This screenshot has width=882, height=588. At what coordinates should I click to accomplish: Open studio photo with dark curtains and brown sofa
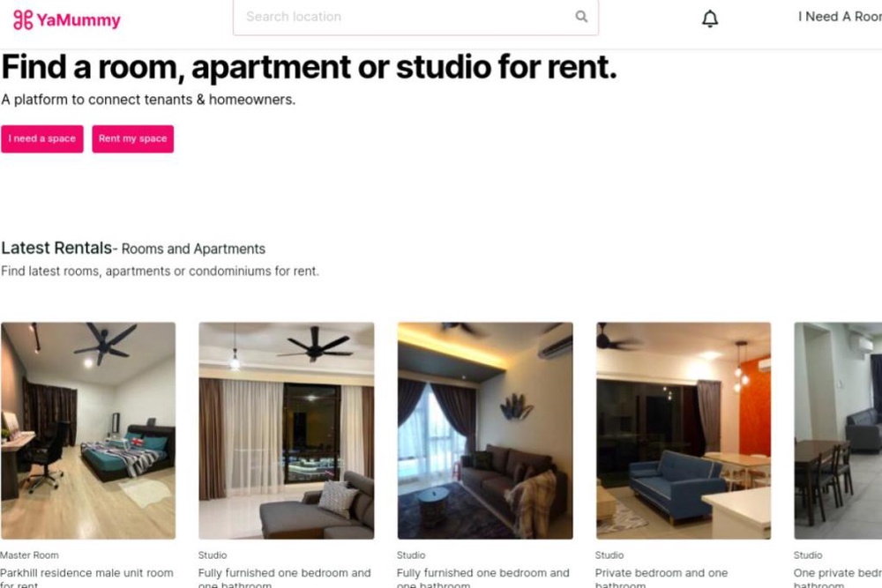click(485, 430)
